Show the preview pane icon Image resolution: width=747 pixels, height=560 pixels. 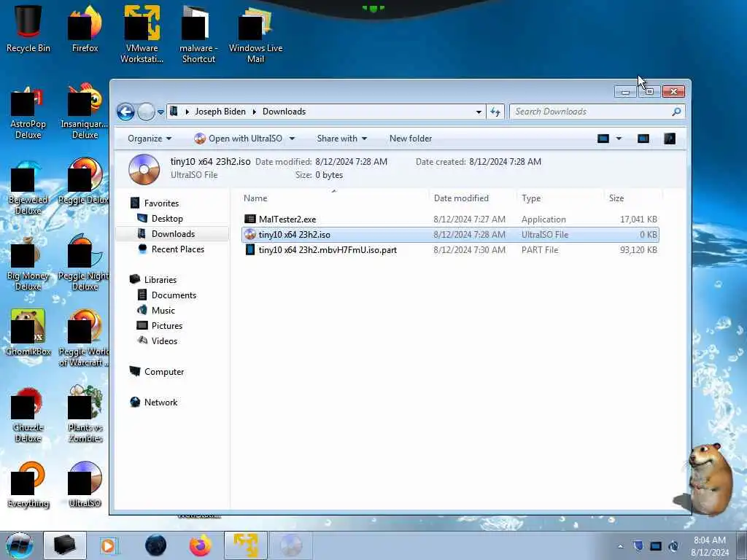[643, 139]
